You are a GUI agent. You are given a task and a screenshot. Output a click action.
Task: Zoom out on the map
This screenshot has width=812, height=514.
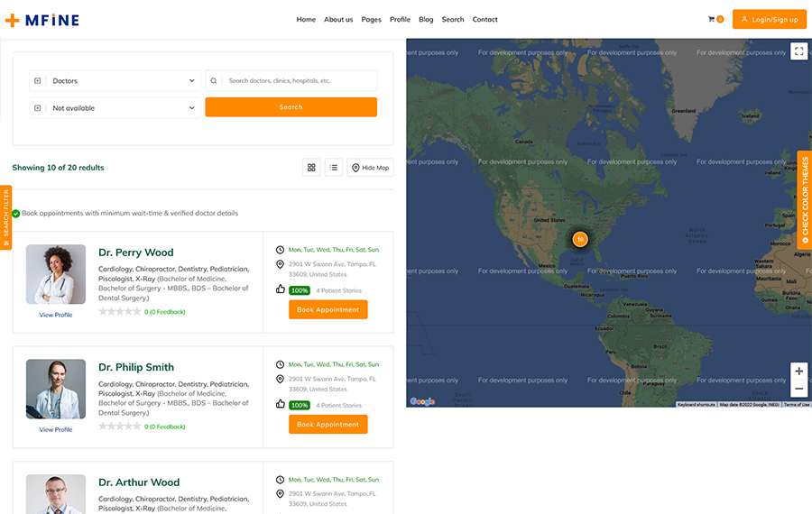coord(798,390)
